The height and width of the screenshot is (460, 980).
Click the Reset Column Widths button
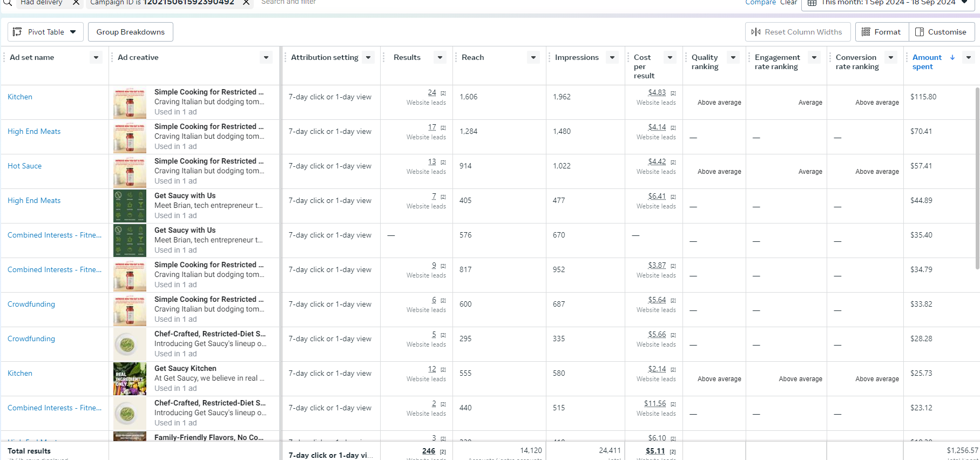click(797, 32)
